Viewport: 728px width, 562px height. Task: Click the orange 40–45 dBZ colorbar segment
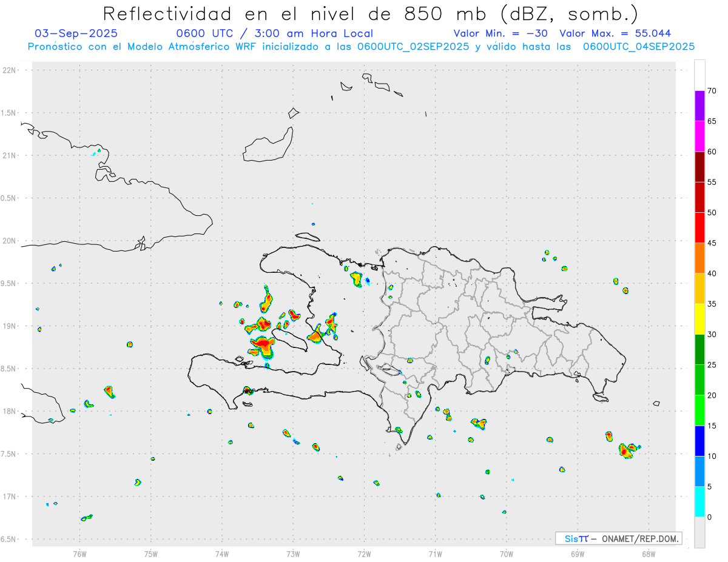click(699, 258)
